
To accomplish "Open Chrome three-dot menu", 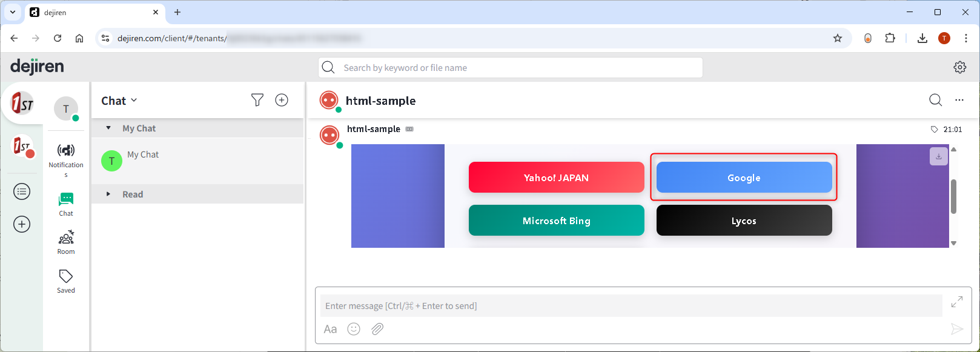I will (x=966, y=38).
